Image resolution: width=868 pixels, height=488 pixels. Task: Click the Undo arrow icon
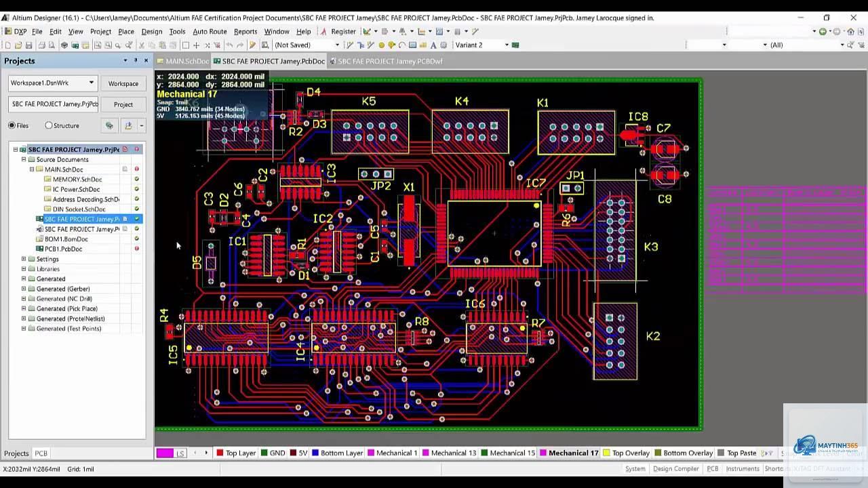[x=229, y=45]
